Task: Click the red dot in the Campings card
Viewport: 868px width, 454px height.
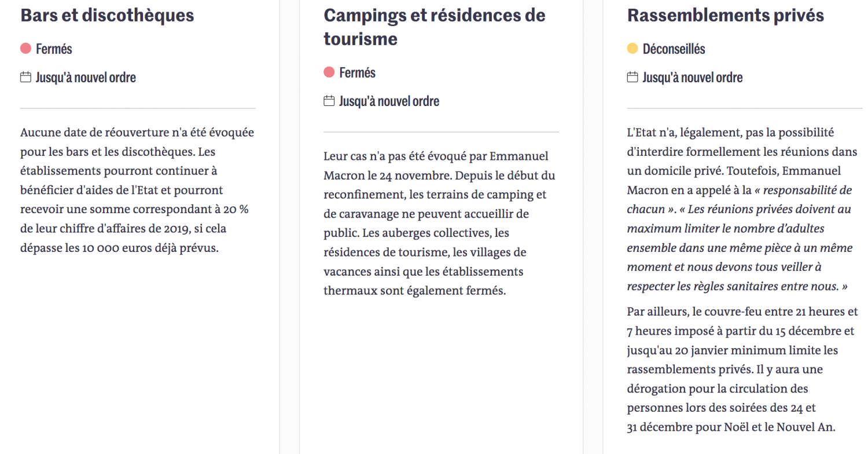Action: point(329,72)
